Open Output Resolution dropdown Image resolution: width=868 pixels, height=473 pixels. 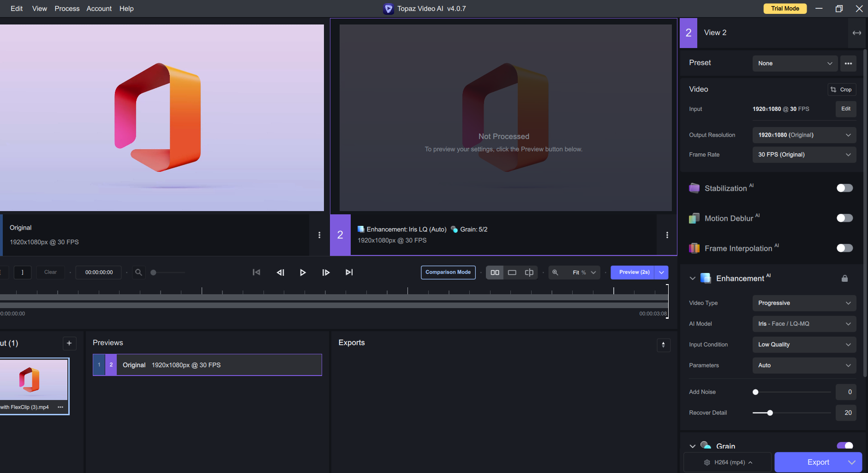tap(804, 135)
